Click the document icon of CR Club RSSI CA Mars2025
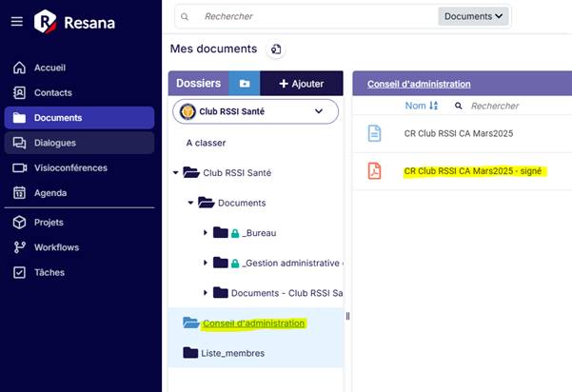 (x=375, y=134)
